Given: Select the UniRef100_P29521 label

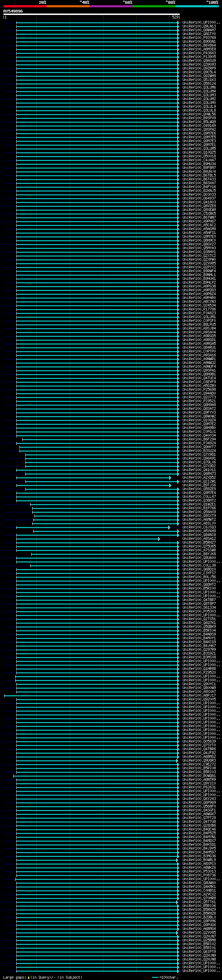Looking at the screenshot, I should coord(199,400).
